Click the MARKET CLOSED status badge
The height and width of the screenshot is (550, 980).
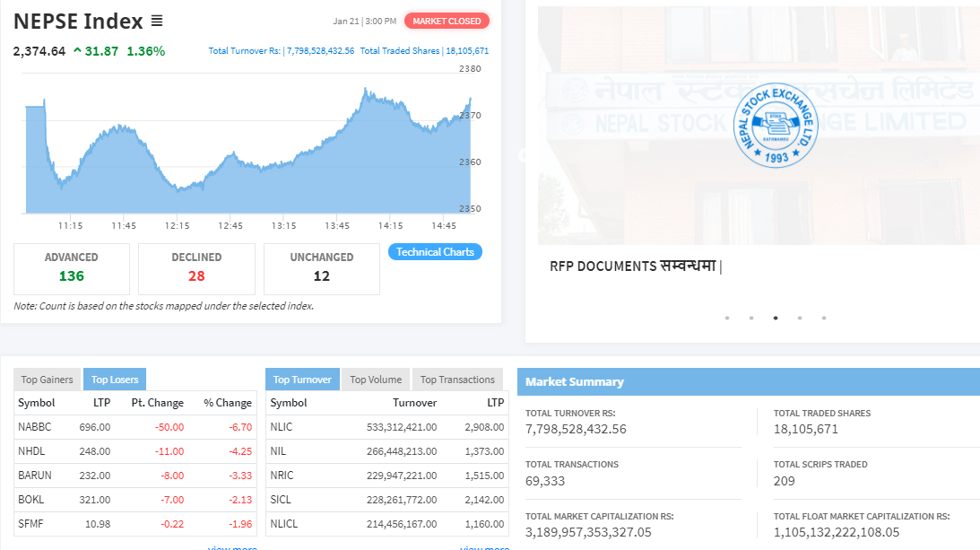coord(447,22)
